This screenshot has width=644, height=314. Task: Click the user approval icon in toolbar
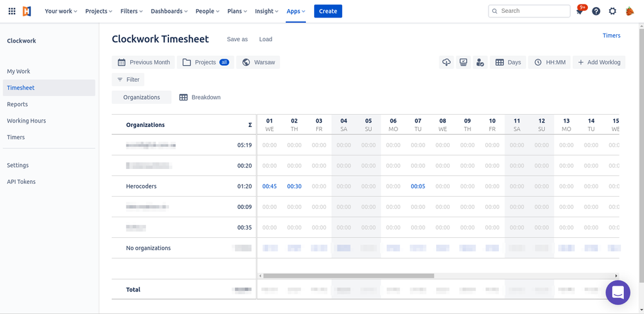[480, 63]
